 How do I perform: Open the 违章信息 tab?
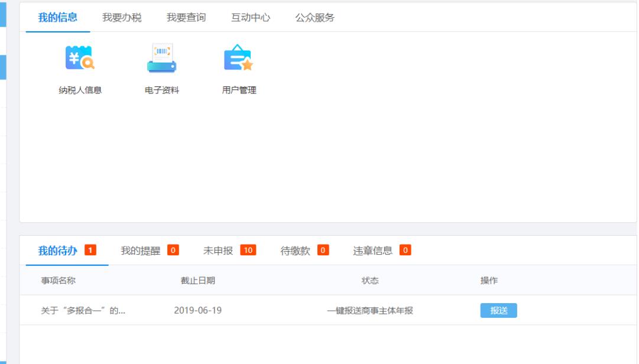pos(373,251)
